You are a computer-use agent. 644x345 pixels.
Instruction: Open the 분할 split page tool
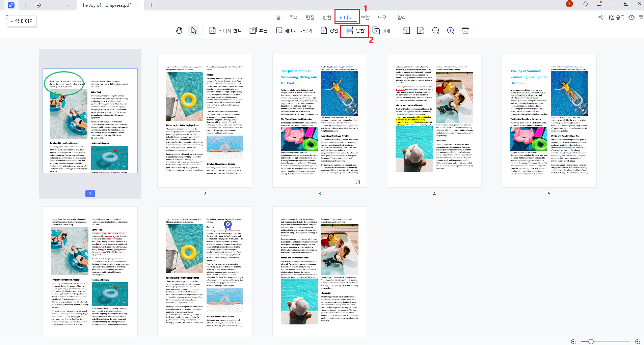tap(354, 31)
